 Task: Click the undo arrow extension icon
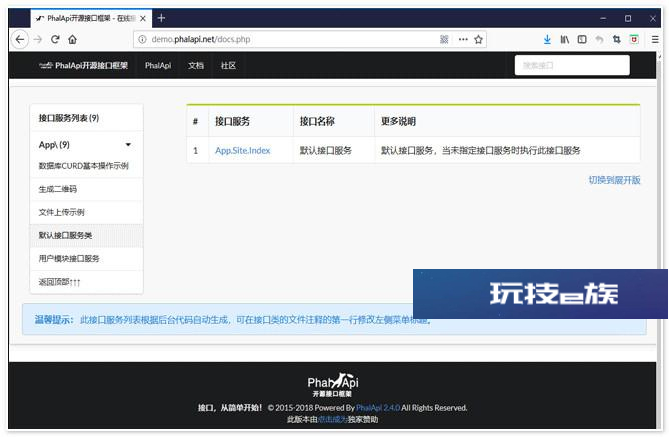pyautogui.click(x=599, y=39)
